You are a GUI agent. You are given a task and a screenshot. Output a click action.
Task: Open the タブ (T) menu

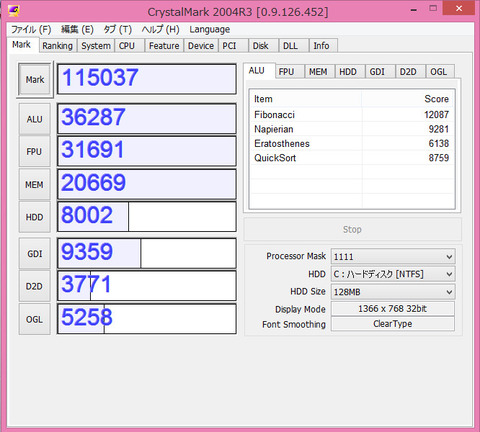tap(117, 29)
